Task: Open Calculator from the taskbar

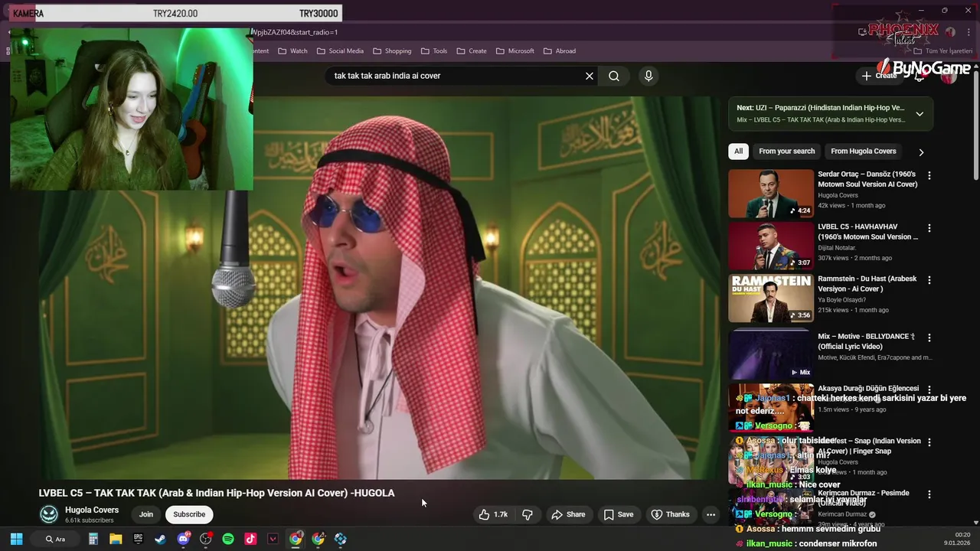Action: tap(93, 539)
